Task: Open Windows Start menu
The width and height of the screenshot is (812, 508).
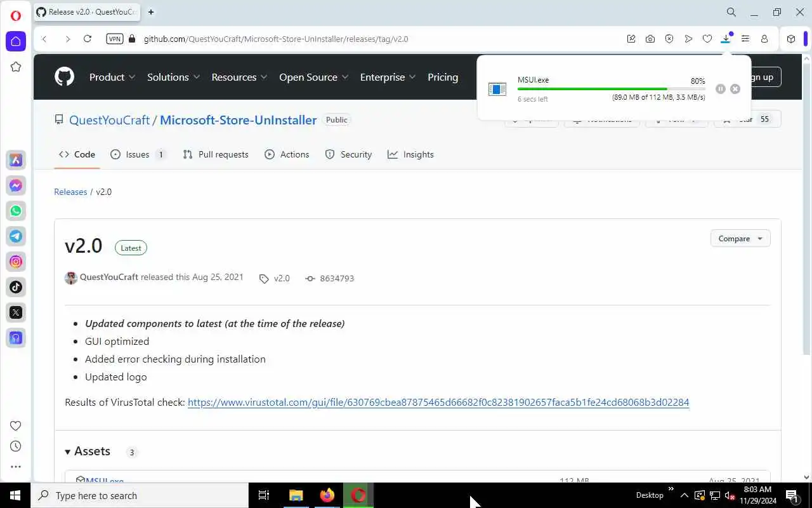Action: tap(15, 495)
